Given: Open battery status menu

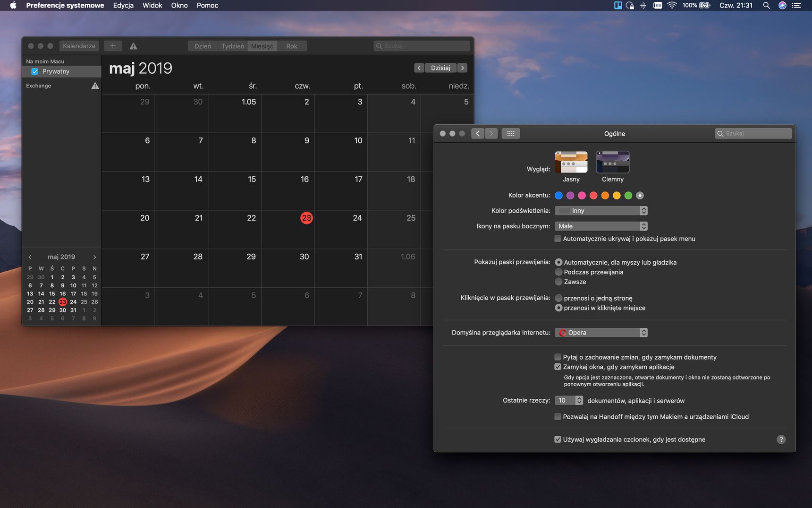Looking at the screenshot, I should click(696, 5).
